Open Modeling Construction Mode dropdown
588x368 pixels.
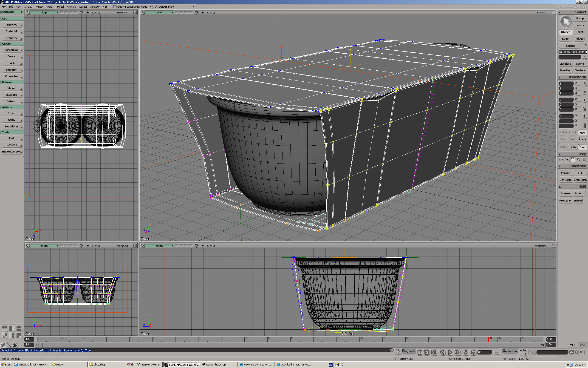pyautogui.click(x=132, y=7)
